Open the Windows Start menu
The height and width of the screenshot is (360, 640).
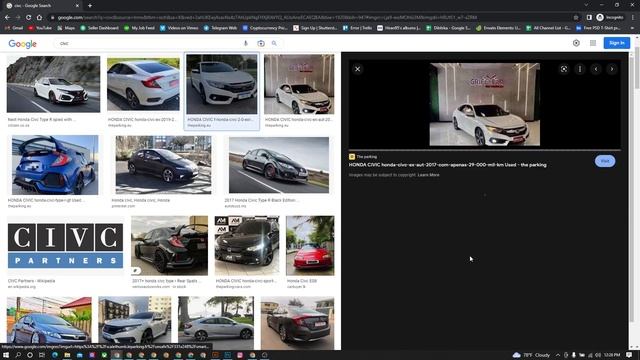coord(6,355)
